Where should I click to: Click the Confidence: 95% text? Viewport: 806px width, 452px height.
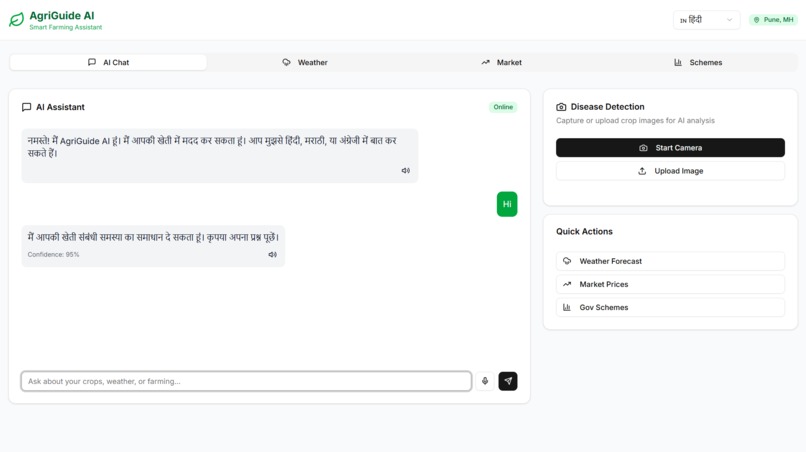coord(53,255)
